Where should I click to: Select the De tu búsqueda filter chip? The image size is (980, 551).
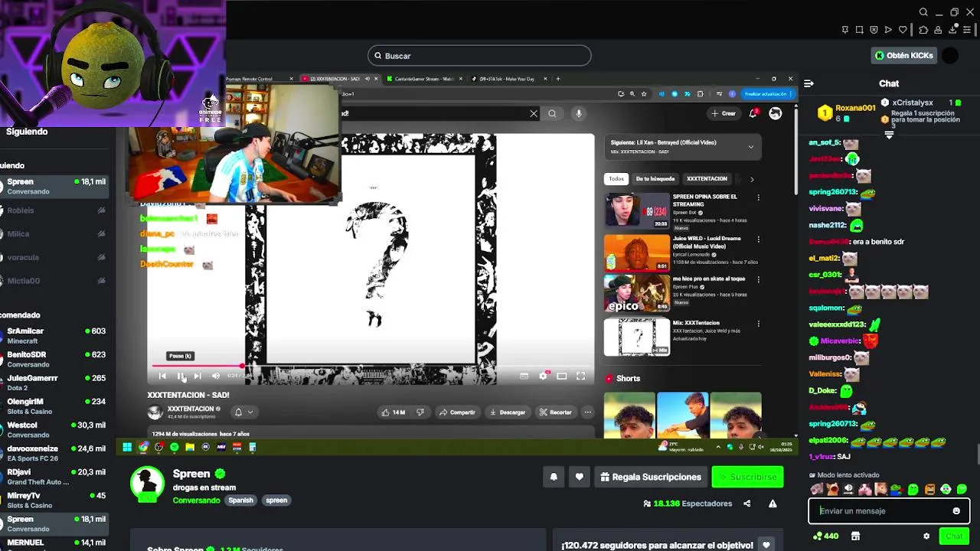(x=655, y=178)
